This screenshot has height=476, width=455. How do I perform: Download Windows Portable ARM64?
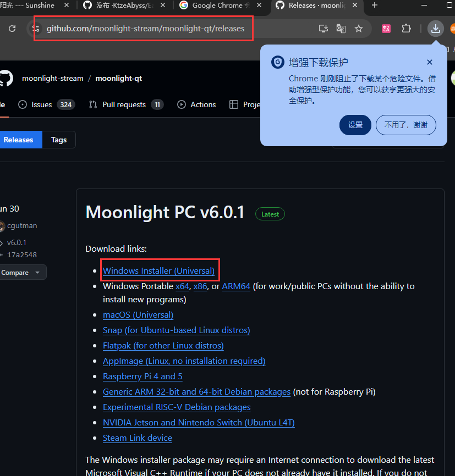pos(236,286)
